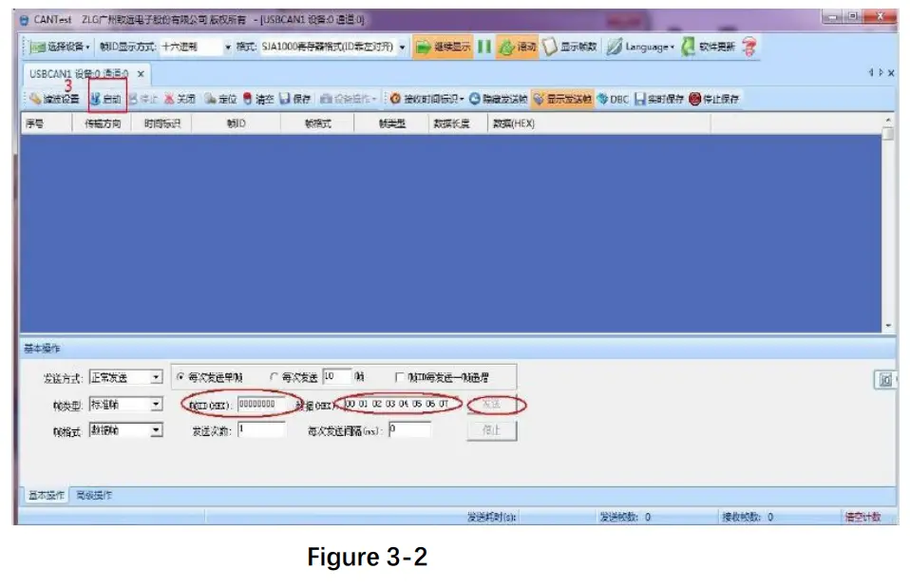Toggle 滚动 (scroll) toolbar button
This screenshot has height=588, width=910.
point(517,47)
